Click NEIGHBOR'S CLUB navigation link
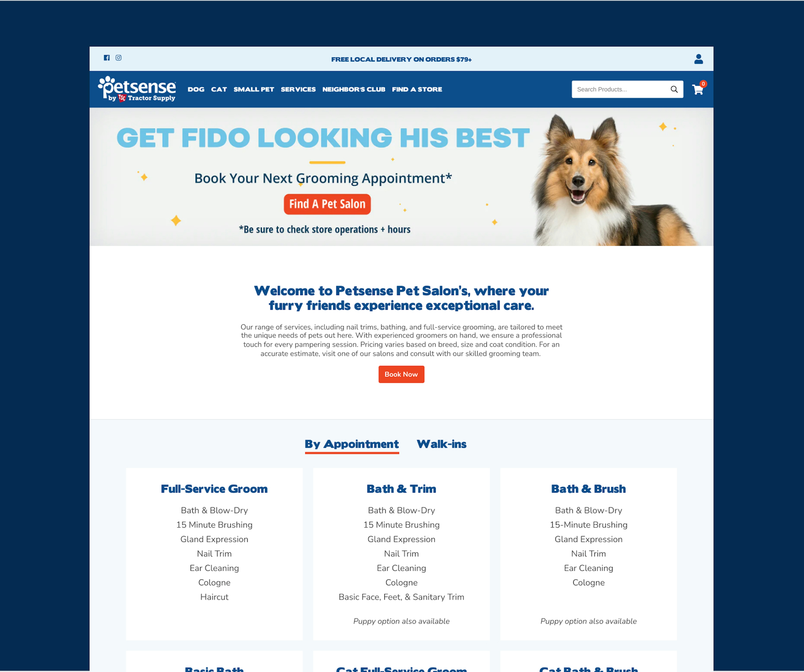This screenshot has width=804, height=672. pyautogui.click(x=353, y=89)
